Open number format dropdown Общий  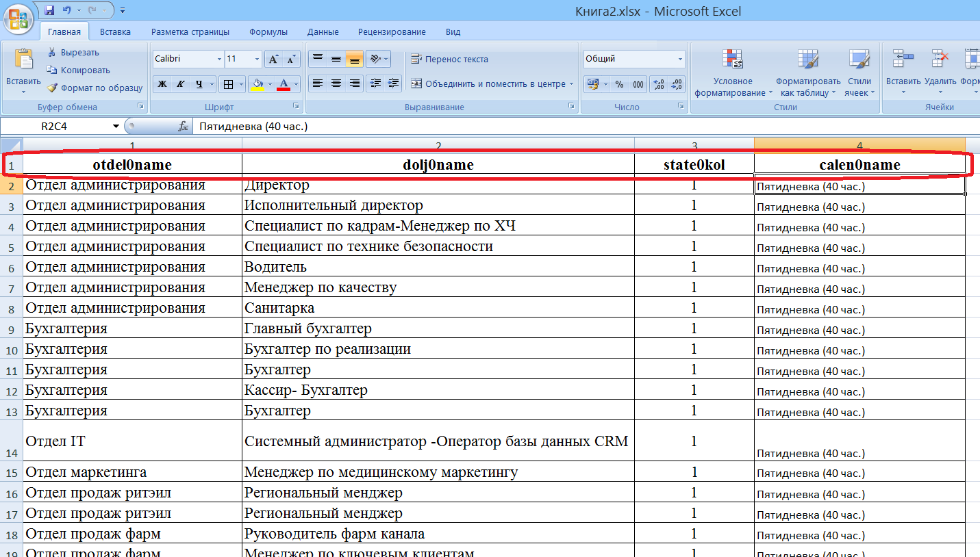680,59
